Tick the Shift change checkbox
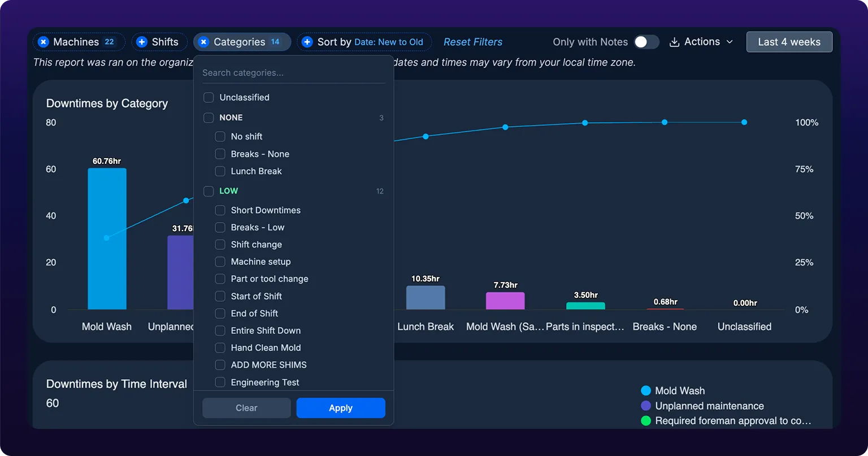This screenshot has width=868, height=456. [220, 245]
